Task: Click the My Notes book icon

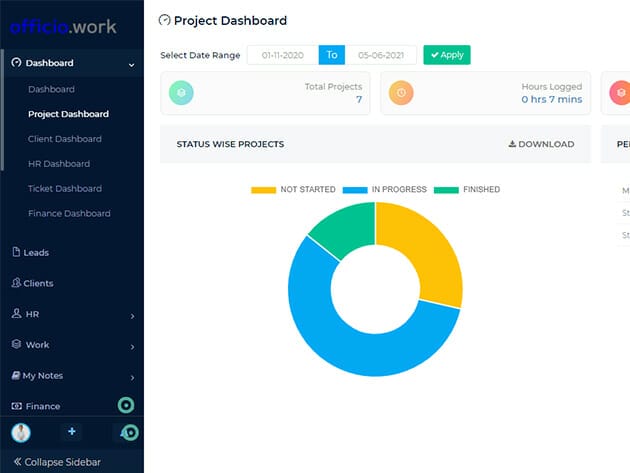Action: (16, 375)
